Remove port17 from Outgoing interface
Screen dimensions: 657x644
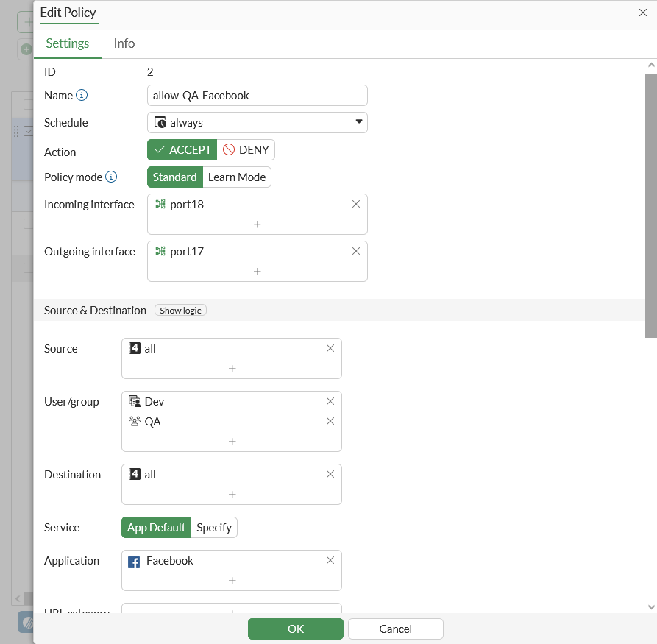point(356,251)
